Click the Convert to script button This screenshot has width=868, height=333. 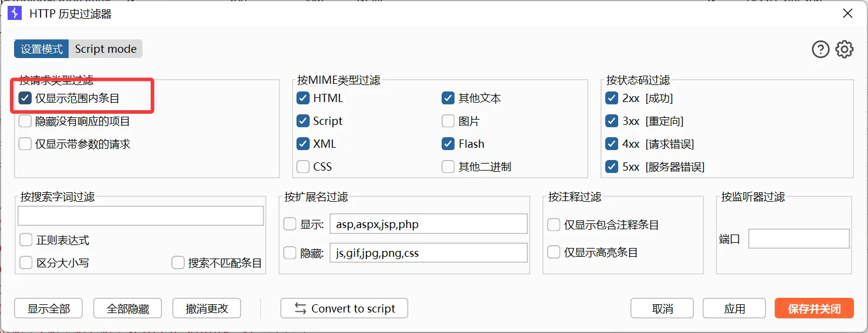coord(344,308)
